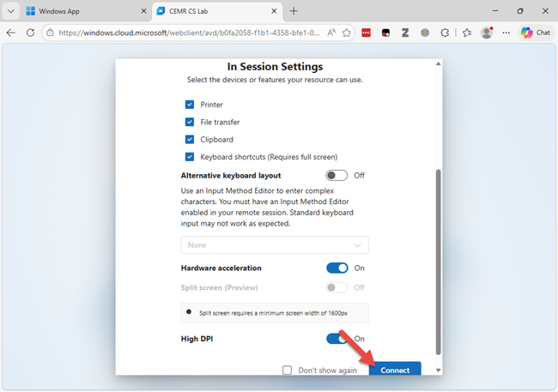Open the Favorites list icon
The image size is (558, 392).
point(467,33)
